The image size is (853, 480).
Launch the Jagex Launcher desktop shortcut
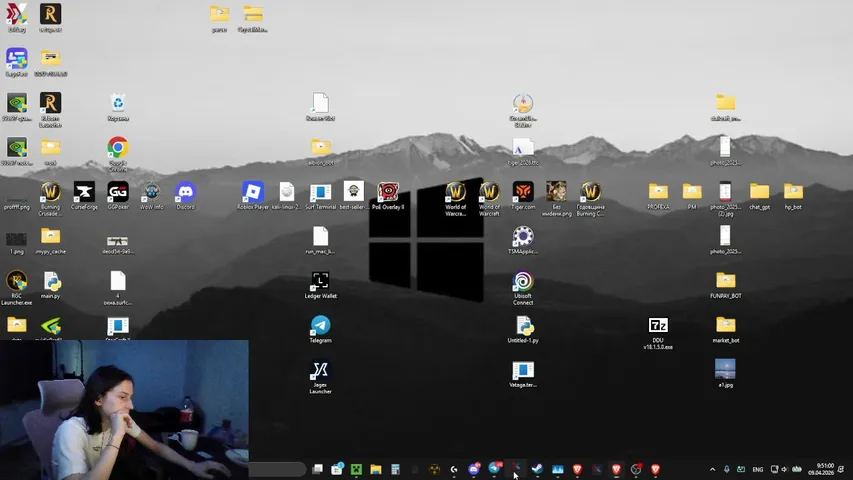click(320, 378)
